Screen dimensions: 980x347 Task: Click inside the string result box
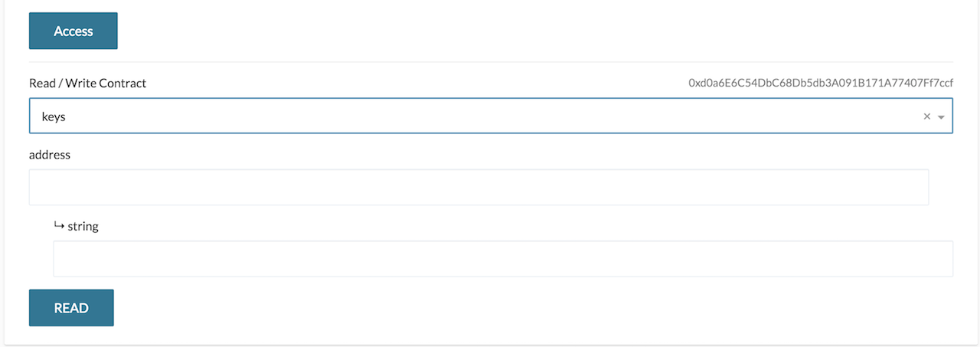click(x=502, y=259)
